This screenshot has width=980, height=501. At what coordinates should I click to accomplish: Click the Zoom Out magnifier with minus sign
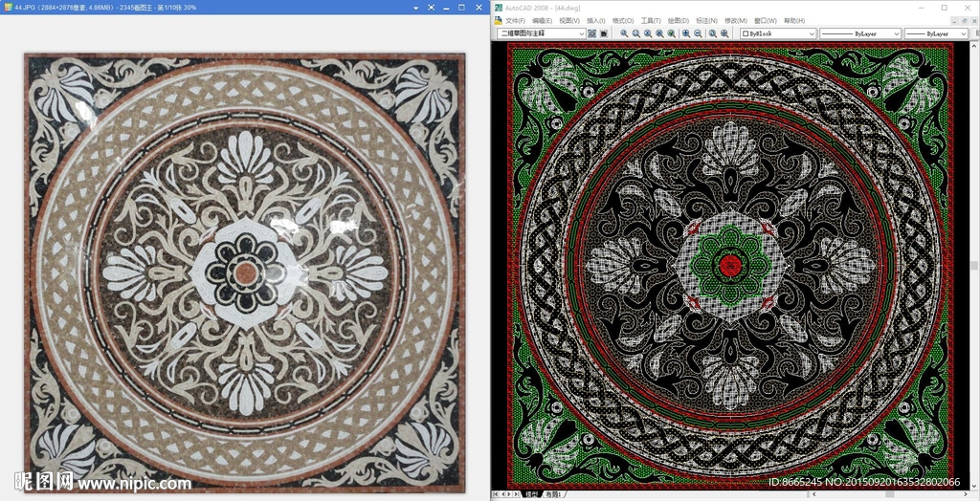[699, 33]
